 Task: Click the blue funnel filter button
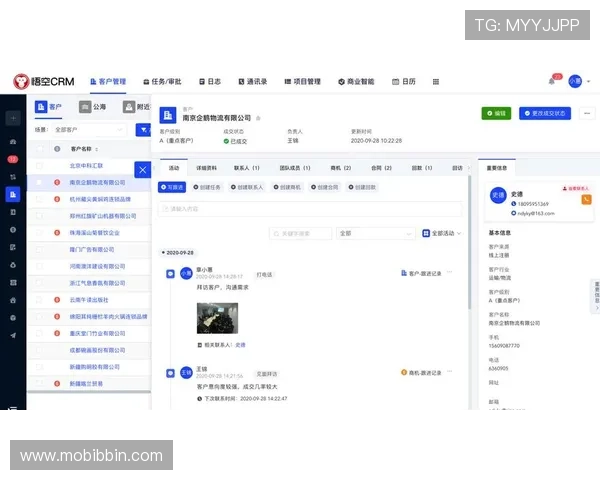tap(143, 130)
